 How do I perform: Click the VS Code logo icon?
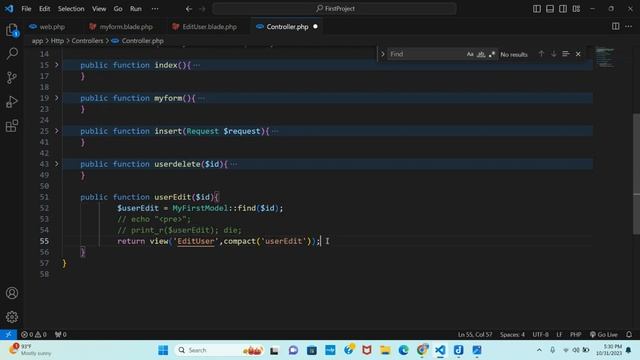click(9, 9)
